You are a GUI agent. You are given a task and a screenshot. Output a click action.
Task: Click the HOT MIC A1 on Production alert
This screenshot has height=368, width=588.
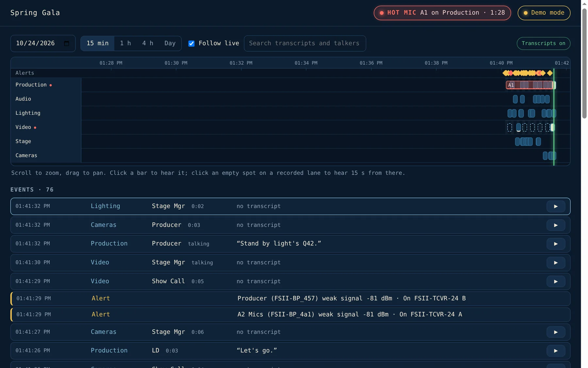click(442, 13)
